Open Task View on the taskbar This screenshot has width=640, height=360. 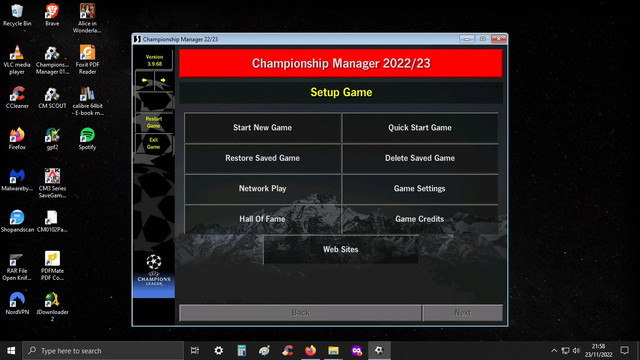point(195,351)
